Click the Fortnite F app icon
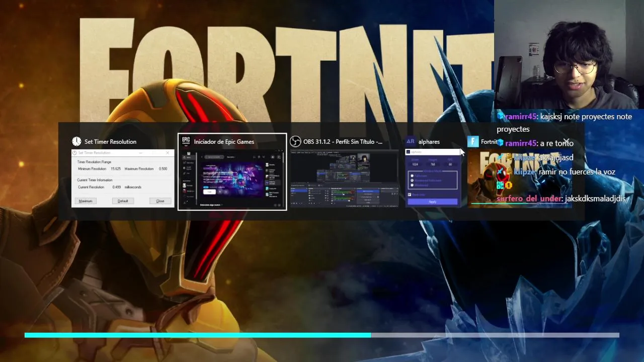644x362 pixels. pos(472,141)
